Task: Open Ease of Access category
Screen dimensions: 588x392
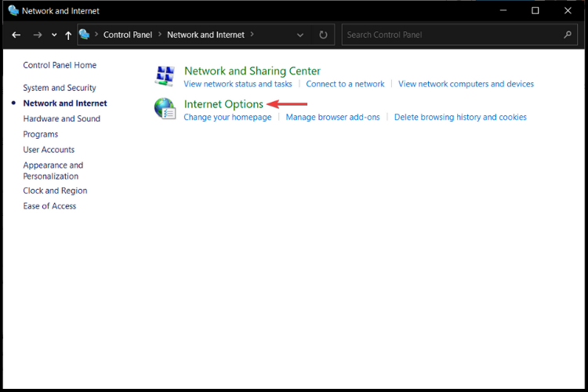Action: 49,206
